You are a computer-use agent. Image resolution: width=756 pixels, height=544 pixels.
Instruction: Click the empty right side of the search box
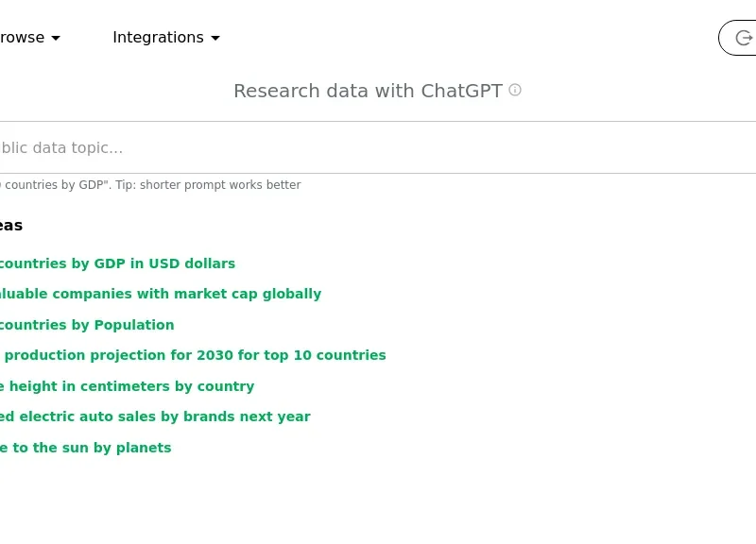click(614, 147)
